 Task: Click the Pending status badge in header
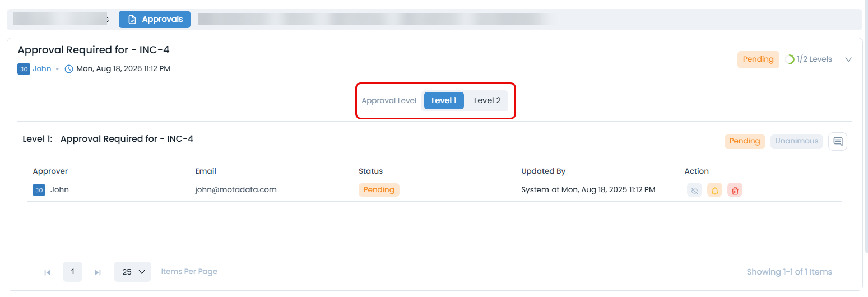[x=758, y=59]
